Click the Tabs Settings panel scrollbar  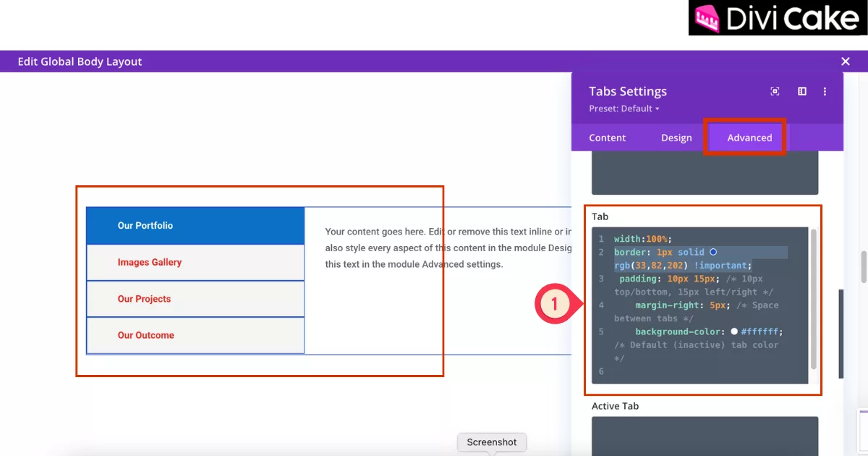(841, 334)
